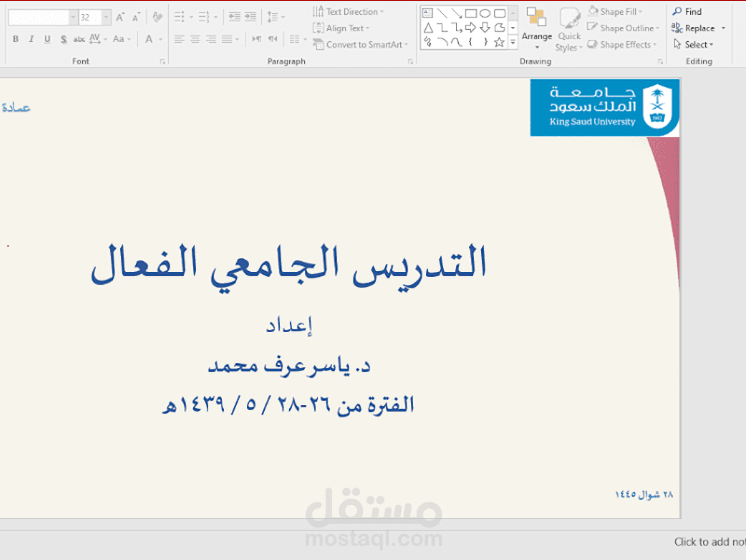Open the Font dialog launcher

click(x=162, y=61)
